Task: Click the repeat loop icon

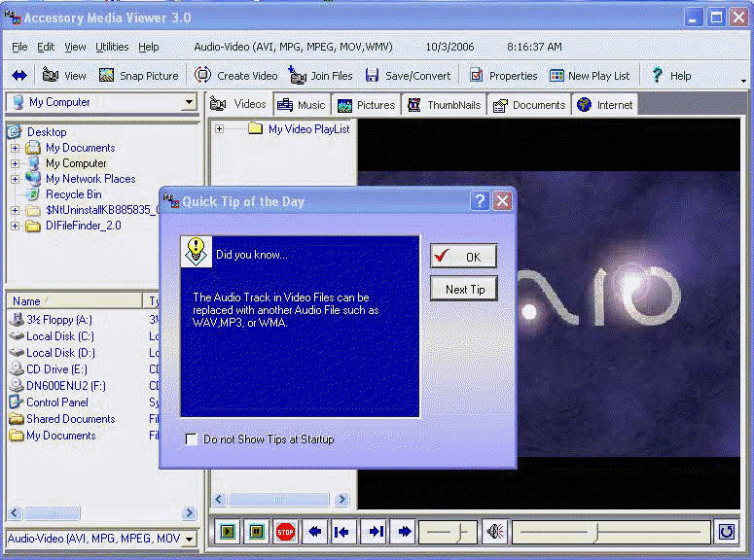Action: point(726,532)
